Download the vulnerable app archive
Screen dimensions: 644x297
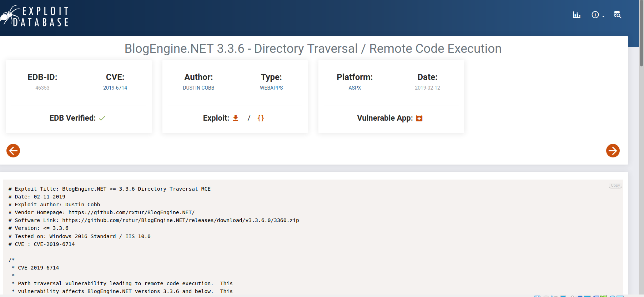coord(419,118)
